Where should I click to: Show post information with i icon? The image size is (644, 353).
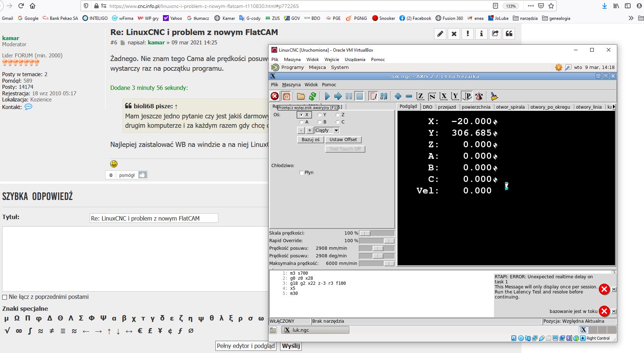coord(481,34)
